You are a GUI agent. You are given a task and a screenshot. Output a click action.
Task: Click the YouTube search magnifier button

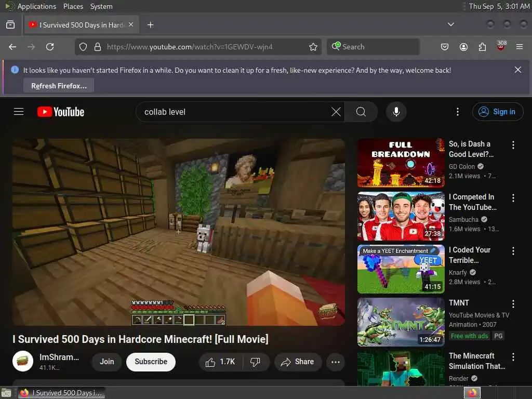pos(361,112)
